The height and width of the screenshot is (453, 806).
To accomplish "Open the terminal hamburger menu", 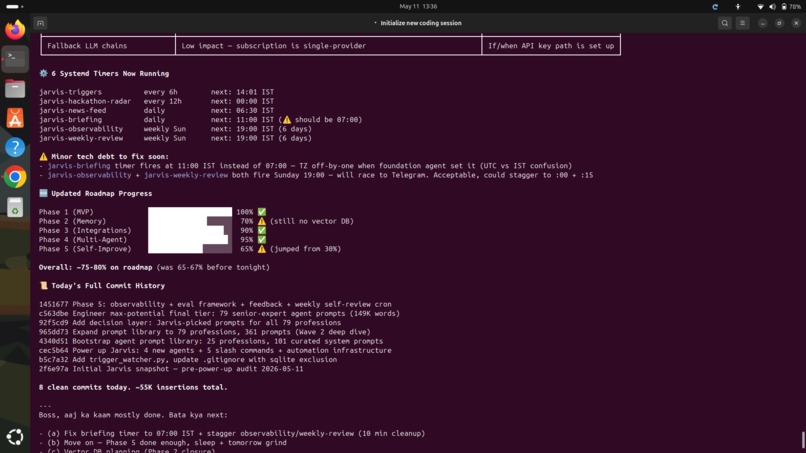I will coord(742,23).
